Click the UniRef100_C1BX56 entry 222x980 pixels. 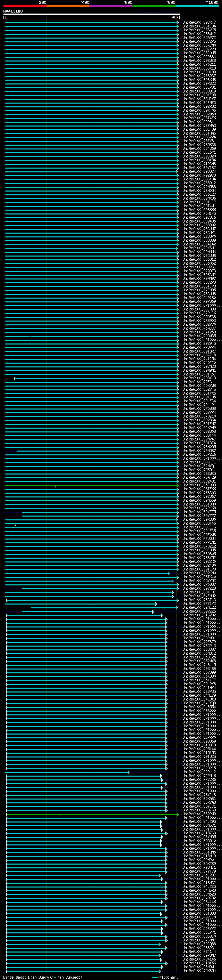point(199,963)
